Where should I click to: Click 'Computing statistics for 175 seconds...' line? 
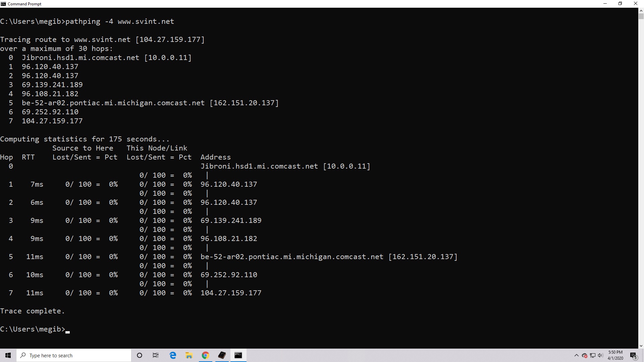click(x=85, y=139)
